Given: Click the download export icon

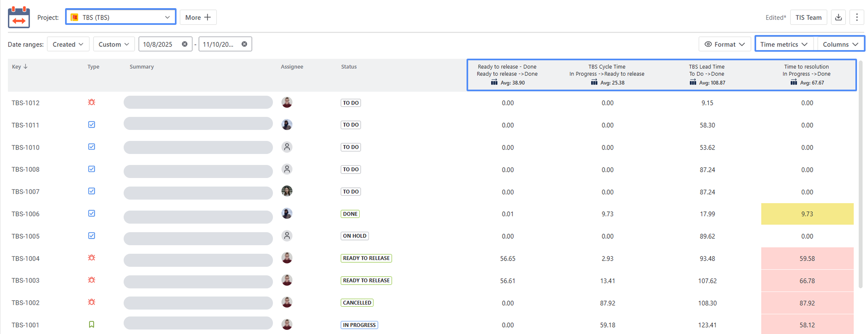Looking at the screenshot, I should click(x=838, y=18).
